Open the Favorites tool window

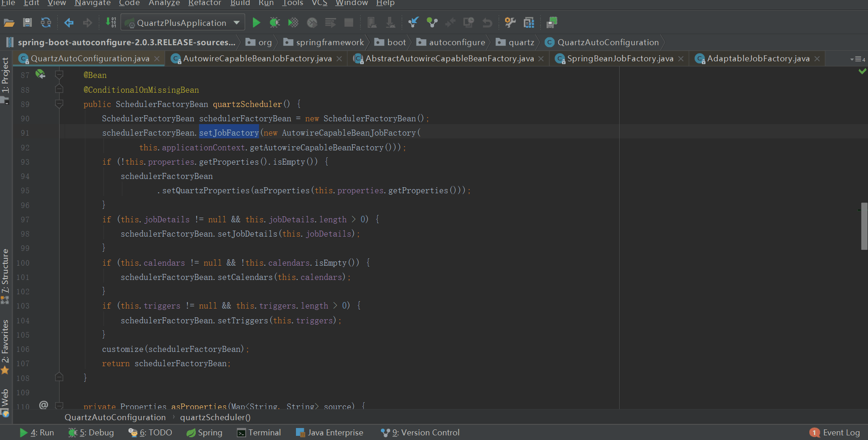pos(6,346)
